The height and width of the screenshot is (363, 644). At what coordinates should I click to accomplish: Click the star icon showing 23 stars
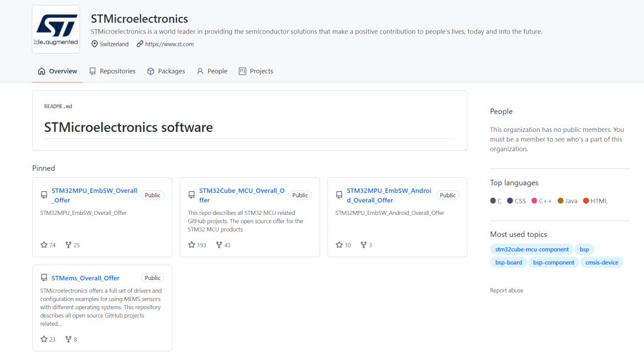[44, 339]
